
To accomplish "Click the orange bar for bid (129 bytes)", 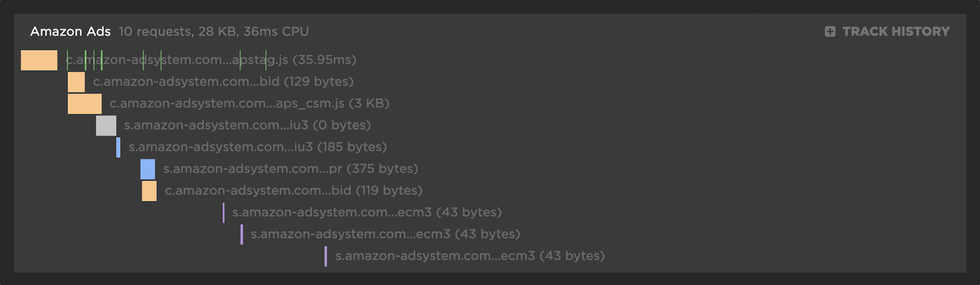I will point(76,82).
